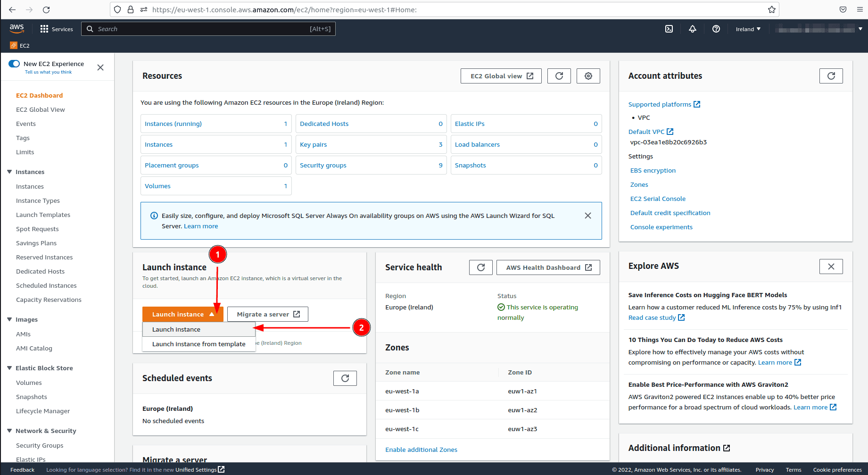Choose Launch instance from template
Image resolution: width=868 pixels, height=475 pixels.
pos(198,344)
